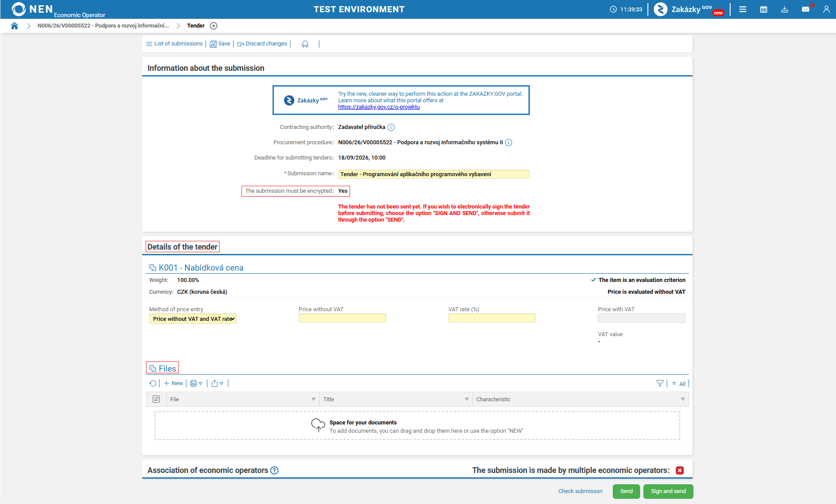The width and height of the screenshot is (836, 504).
Task: Click the K001 - Nabídková cena heading
Action: 201,268
